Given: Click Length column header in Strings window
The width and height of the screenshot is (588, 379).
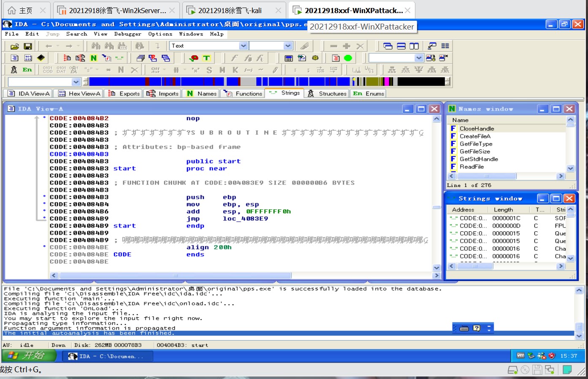Looking at the screenshot, I should click(509, 210).
